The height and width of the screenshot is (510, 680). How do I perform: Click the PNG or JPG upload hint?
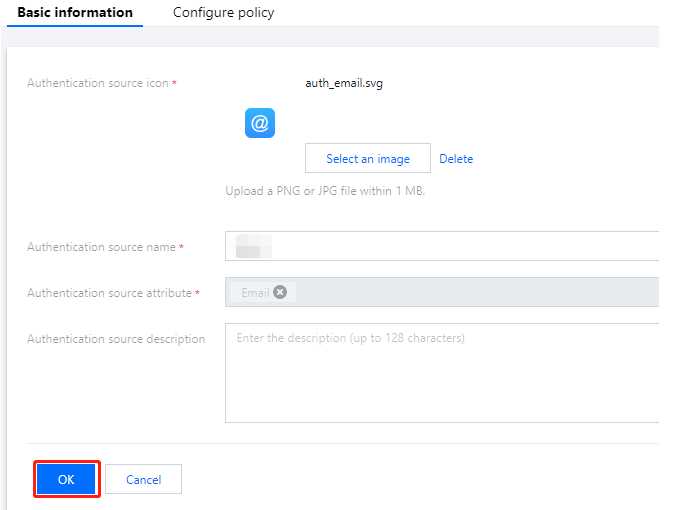(325, 191)
